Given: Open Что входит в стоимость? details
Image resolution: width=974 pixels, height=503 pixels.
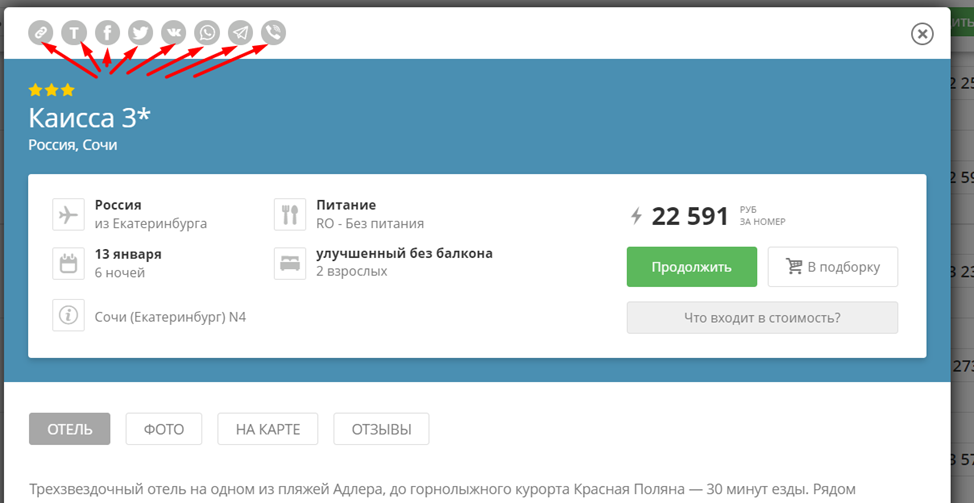Looking at the screenshot, I should 762,318.
